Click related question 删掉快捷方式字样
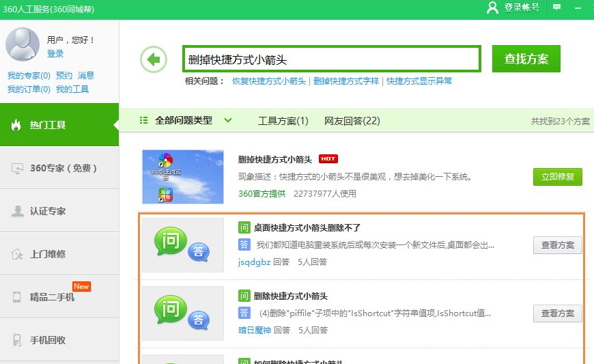The image size is (594, 364). click(x=346, y=81)
